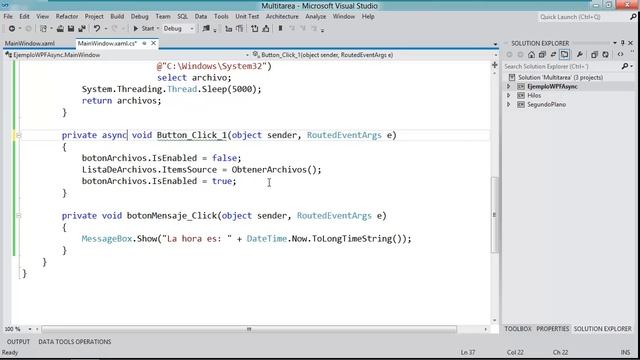Open the EjemploWPFAsync.MainWindow class dropdown
The height and width of the screenshot is (360, 640).
[126, 55]
